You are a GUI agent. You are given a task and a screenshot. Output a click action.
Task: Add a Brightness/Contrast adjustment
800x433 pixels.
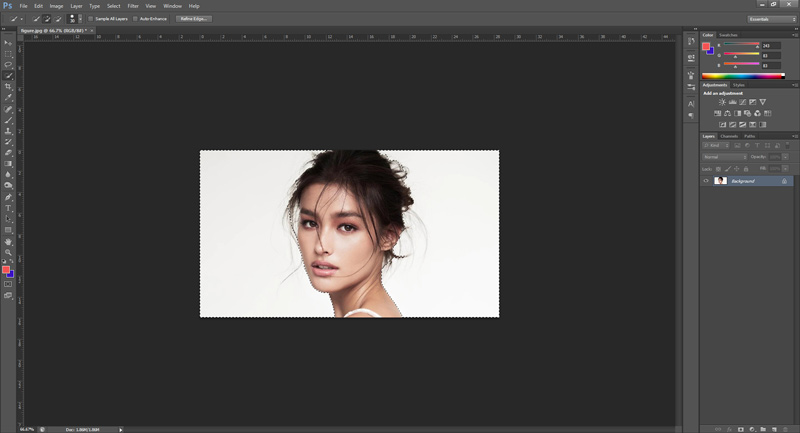coord(722,102)
